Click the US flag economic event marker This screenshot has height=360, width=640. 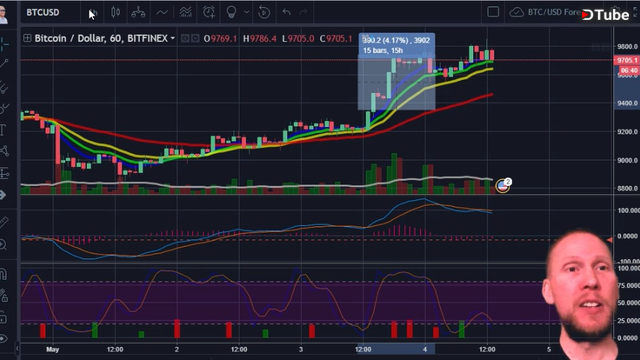[502, 186]
